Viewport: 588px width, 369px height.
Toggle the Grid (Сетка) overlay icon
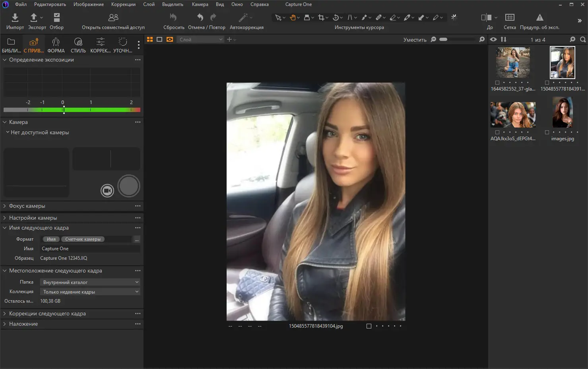pyautogui.click(x=509, y=17)
